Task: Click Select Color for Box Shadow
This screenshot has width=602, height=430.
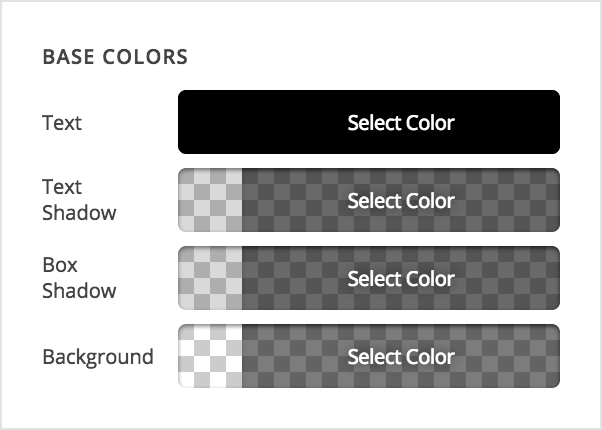Action: pos(400,278)
